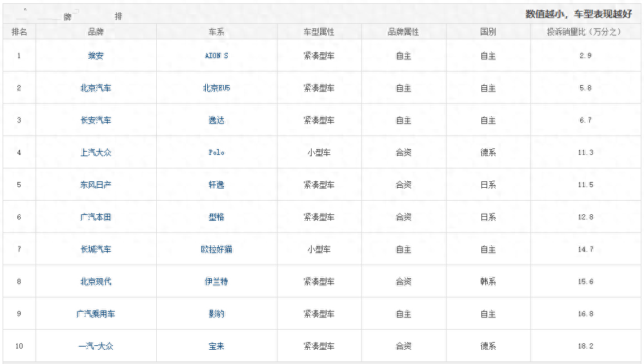Open the 广汽本田 brand link
Screen dimensions: 644x364
pos(96,217)
